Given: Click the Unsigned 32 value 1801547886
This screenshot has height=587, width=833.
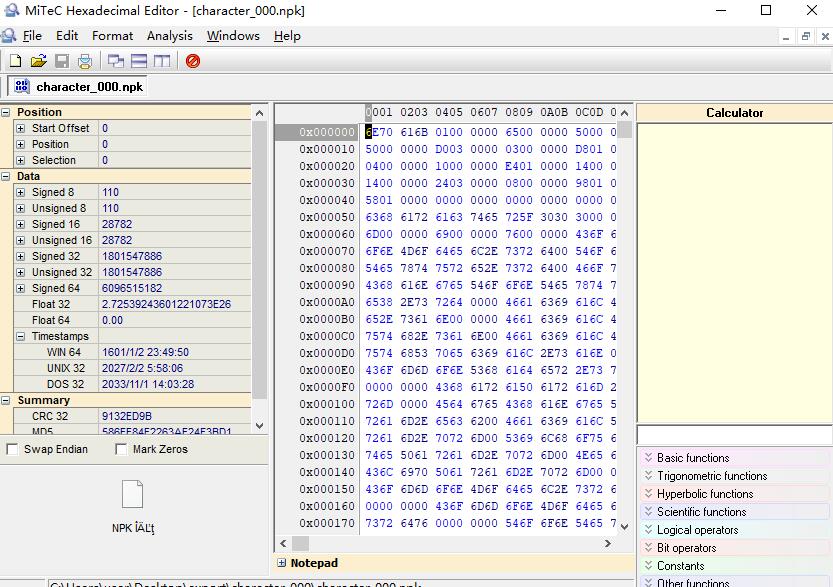Looking at the screenshot, I should pos(132,273).
